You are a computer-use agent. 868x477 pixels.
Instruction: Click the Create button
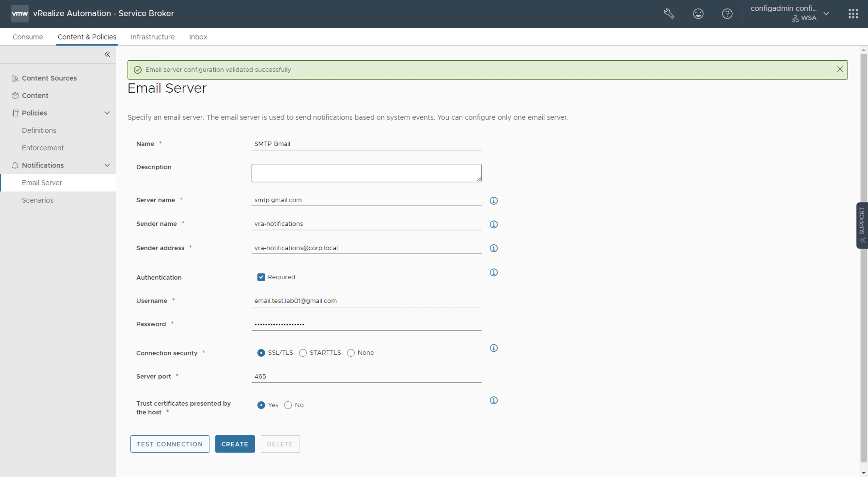pos(235,444)
